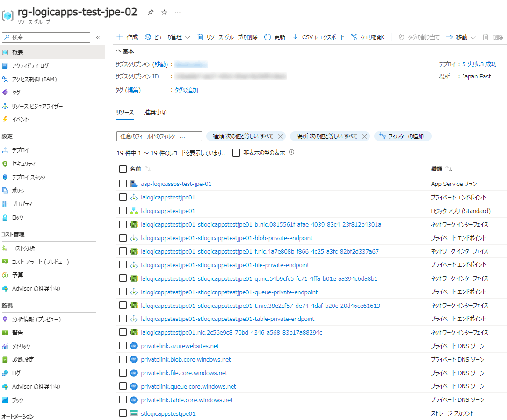This screenshot has width=507, height=420.
Task: Select the リソース tab
Action: [125, 113]
